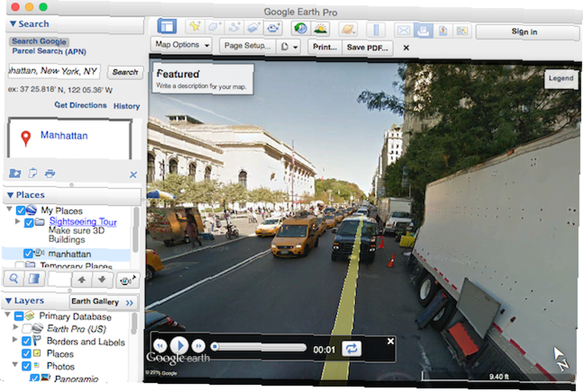
Task: Toggle the sidebar visibility toolbar icon
Action: pyautogui.click(x=167, y=27)
